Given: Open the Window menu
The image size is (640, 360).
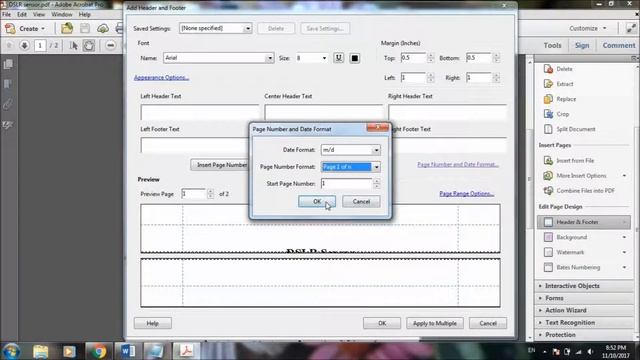Looking at the screenshot, I should click(x=62, y=14).
